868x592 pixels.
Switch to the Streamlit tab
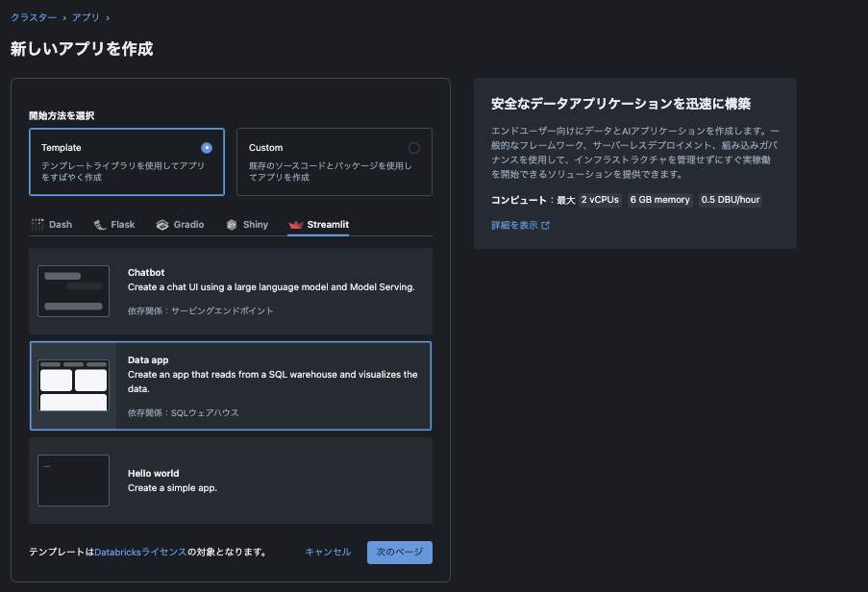[319, 224]
